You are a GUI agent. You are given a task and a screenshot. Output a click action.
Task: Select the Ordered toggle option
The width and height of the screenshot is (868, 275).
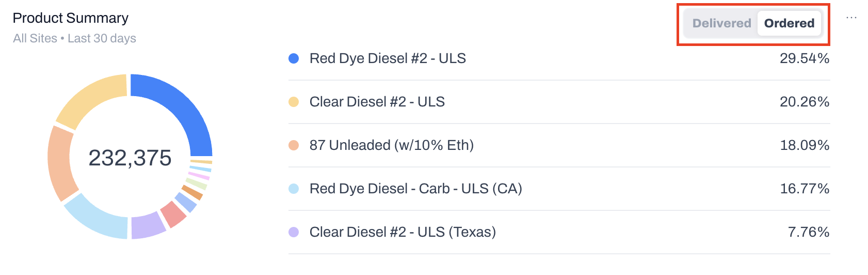click(x=789, y=23)
